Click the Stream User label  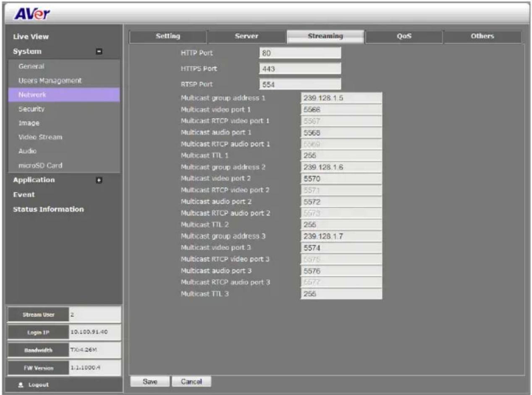click(x=38, y=314)
